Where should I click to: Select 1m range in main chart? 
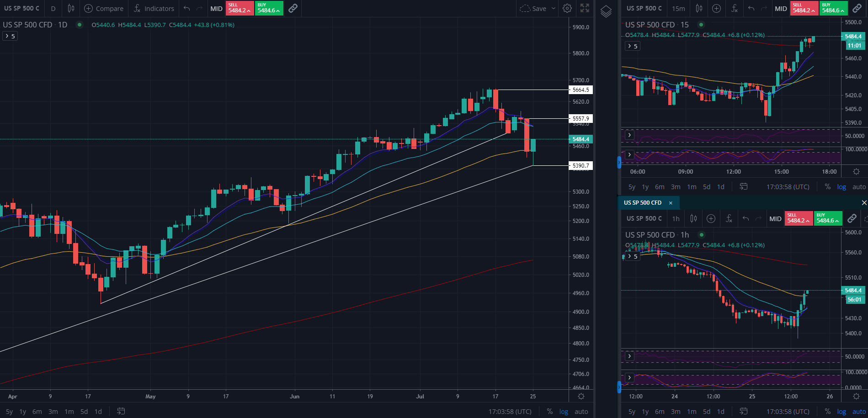tap(69, 411)
